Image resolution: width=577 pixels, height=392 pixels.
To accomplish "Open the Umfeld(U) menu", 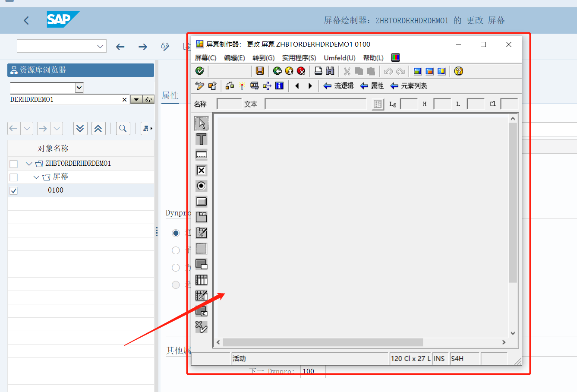I will click(340, 57).
